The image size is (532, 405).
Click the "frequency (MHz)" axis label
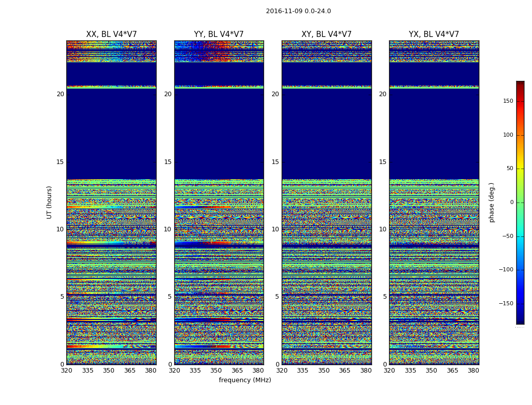tap(245, 380)
